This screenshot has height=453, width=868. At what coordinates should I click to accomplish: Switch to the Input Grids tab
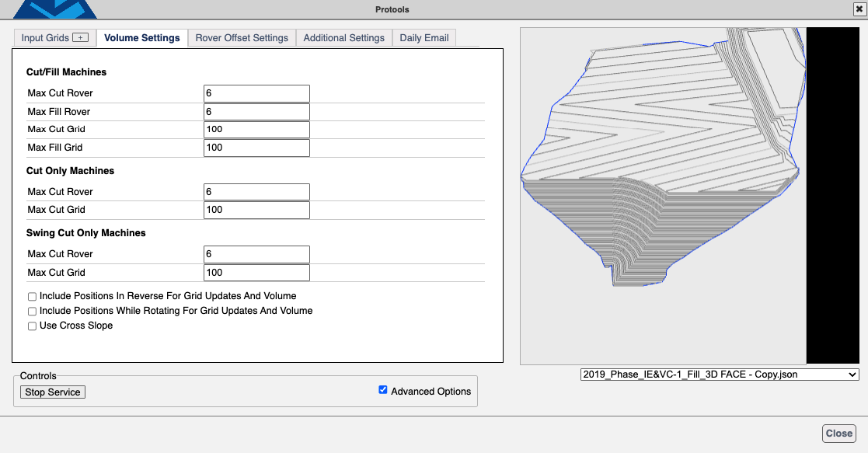point(55,37)
